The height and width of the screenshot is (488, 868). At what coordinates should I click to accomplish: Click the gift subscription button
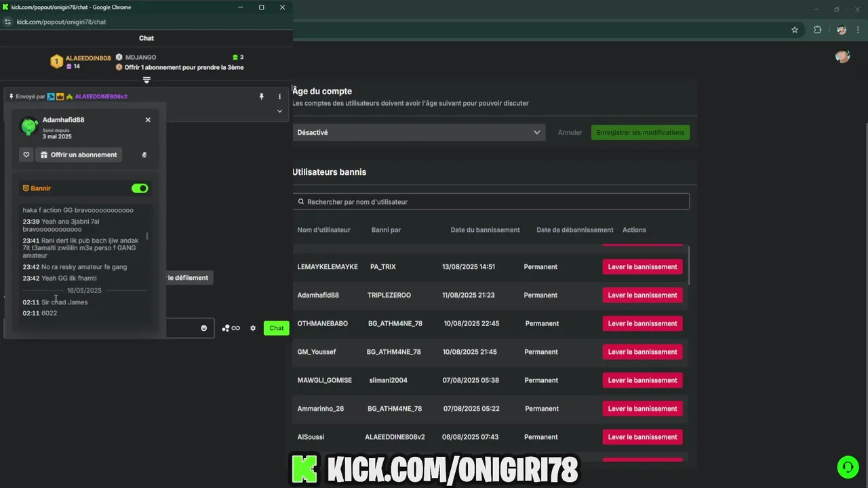click(x=79, y=155)
